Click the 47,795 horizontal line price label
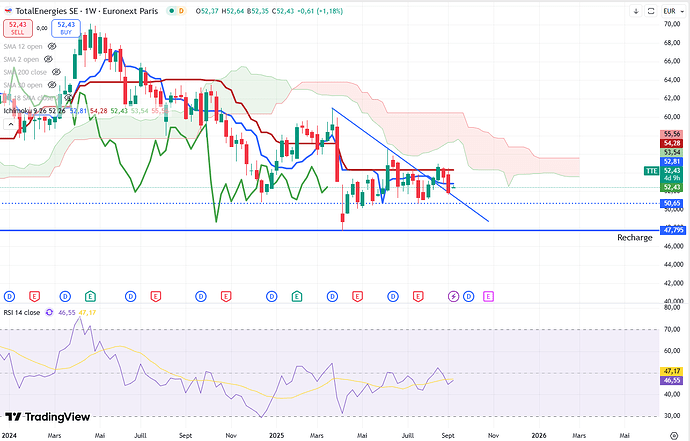The width and height of the screenshot is (690, 441). (673, 230)
